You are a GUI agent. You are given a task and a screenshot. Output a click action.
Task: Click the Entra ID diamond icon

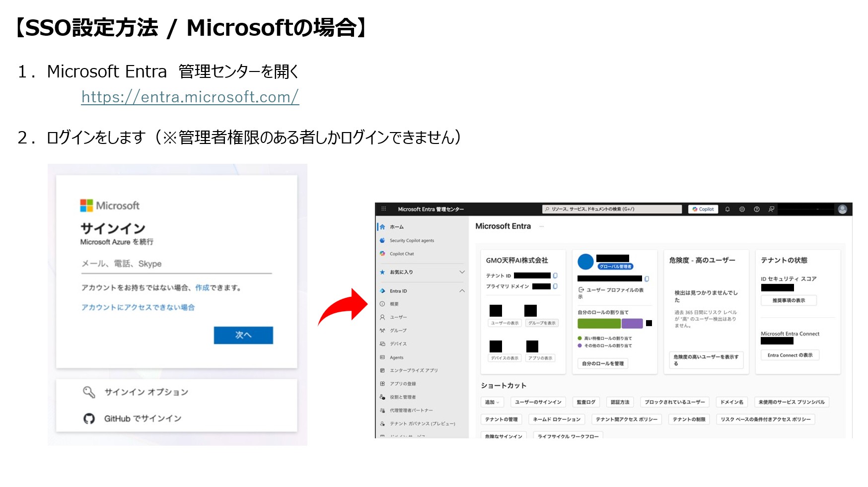(382, 291)
